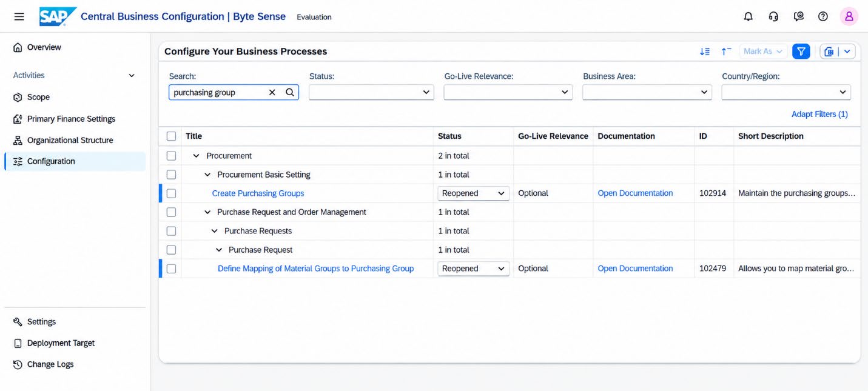Viewport: 868px width, 391px height.
Task: Click Primary Finance Settings icon
Action: [x=18, y=119]
